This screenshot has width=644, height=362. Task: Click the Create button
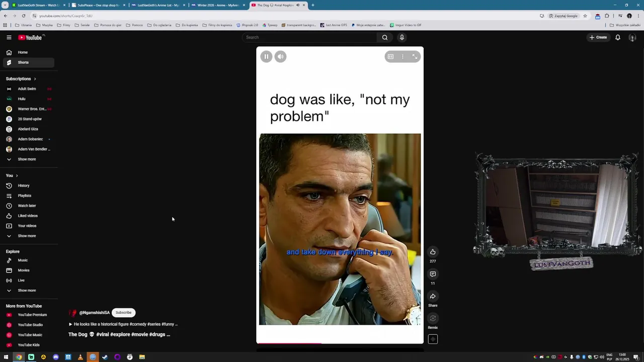[599, 37]
